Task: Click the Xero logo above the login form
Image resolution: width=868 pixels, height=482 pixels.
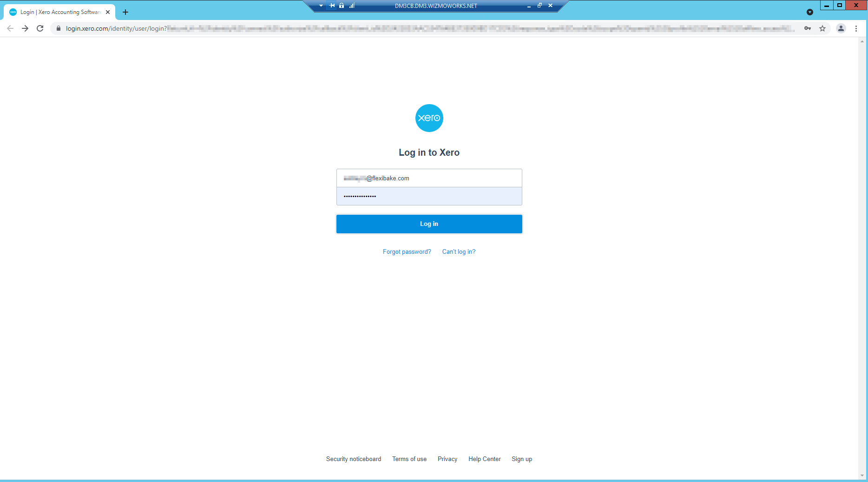Action: click(x=429, y=118)
